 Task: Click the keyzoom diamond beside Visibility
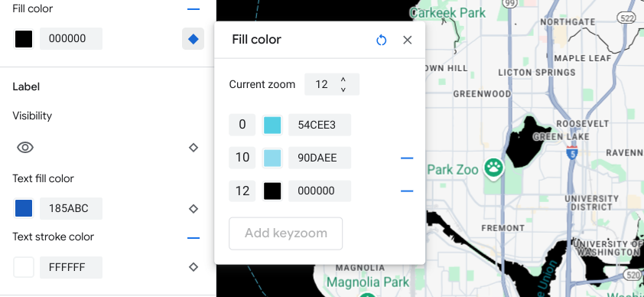[x=194, y=148]
